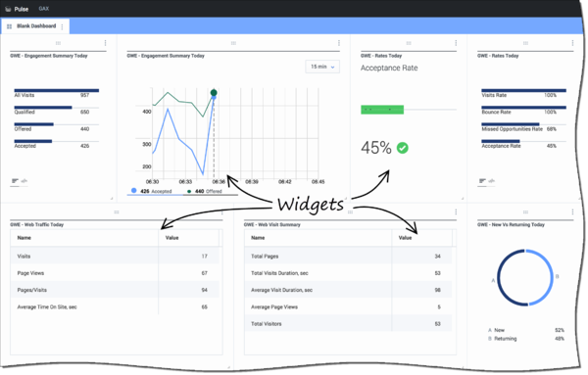
Task: Grab drag handle of the Acceptance Rate widget
Action: [409, 43]
